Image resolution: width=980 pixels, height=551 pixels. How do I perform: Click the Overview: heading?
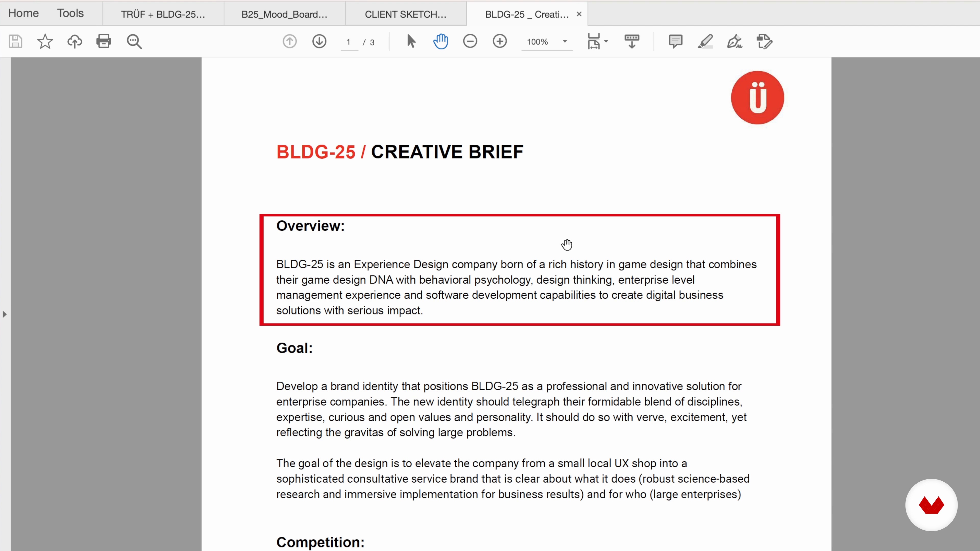click(310, 226)
